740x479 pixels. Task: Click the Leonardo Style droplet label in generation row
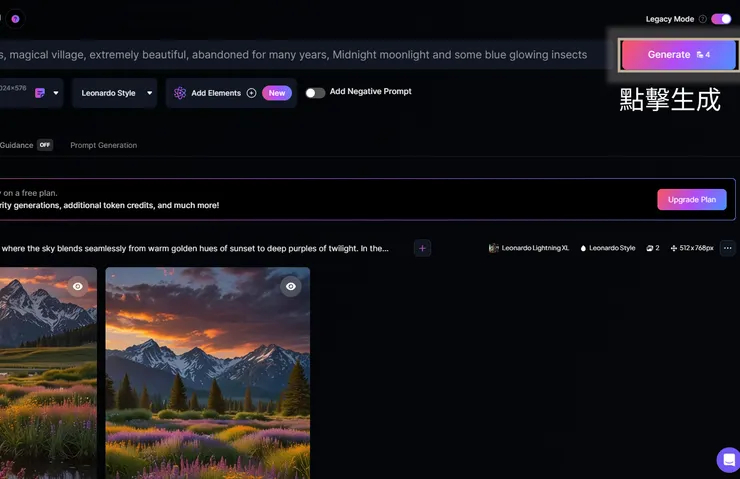608,248
